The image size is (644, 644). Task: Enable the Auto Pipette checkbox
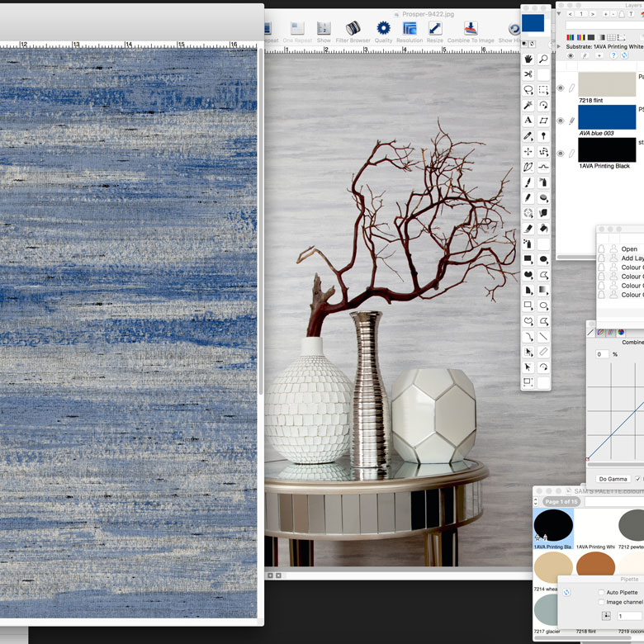click(601, 592)
